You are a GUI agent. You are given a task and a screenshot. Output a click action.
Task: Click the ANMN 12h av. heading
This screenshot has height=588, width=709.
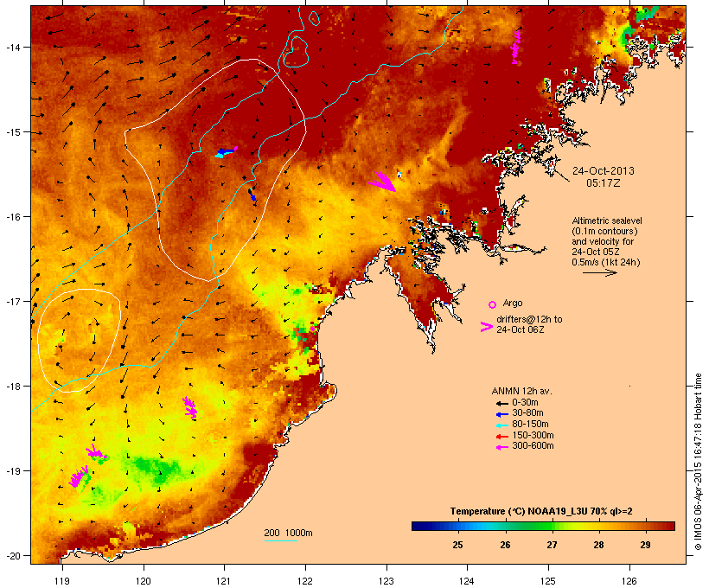pos(521,391)
